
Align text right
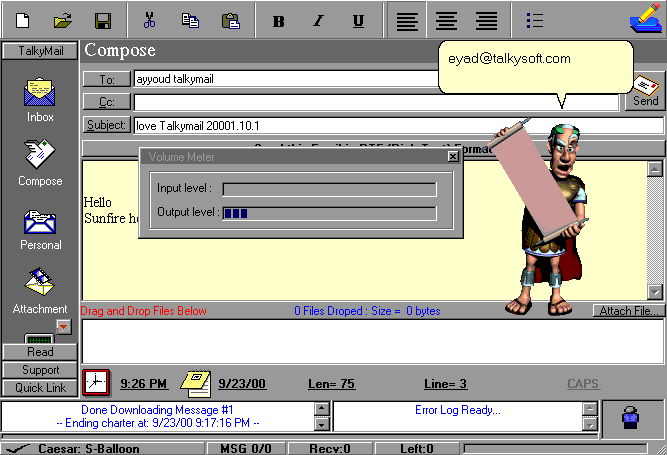pos(487,20)
